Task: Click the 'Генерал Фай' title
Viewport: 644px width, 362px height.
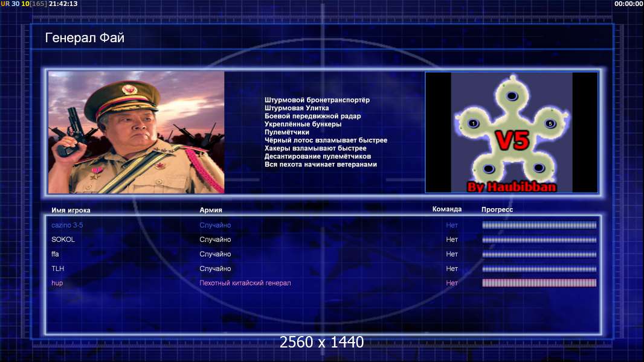Action: (85, 38)
